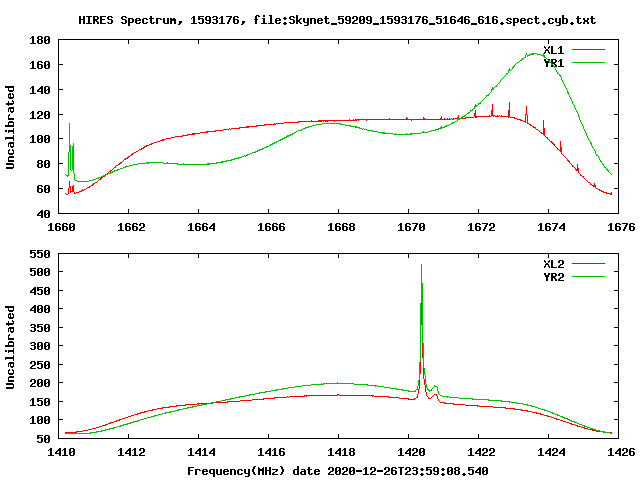Click the HIRES Spectrum plot title
Screen dimensions: 640x480
[x=337, y=20]
